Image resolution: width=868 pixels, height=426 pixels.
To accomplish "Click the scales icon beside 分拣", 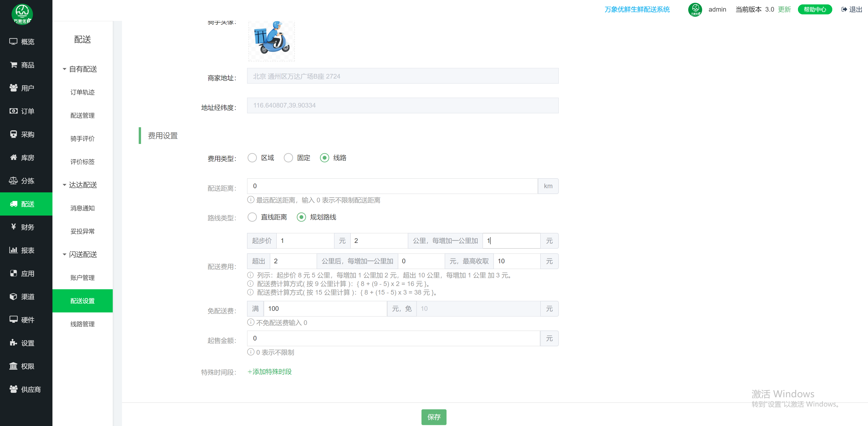I will click(x=13, y=181).
